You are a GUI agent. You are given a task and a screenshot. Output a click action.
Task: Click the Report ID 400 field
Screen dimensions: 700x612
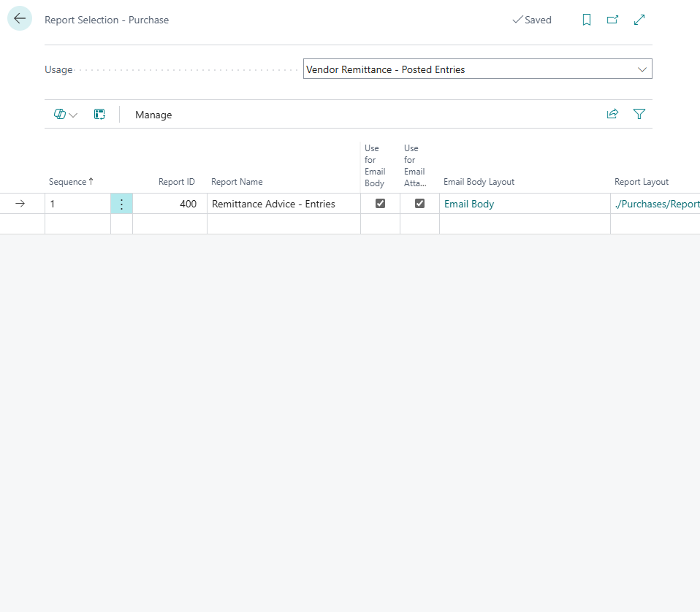tap(170, 204)
